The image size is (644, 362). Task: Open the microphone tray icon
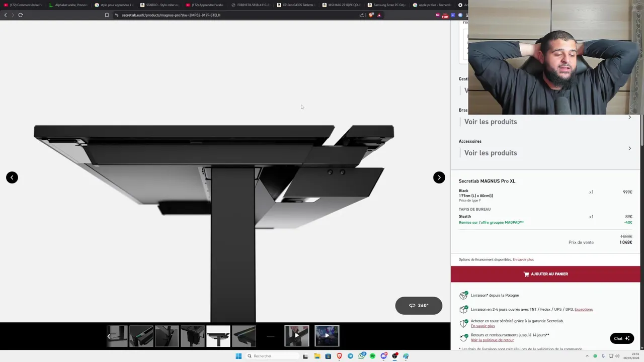tap(603, 356)
